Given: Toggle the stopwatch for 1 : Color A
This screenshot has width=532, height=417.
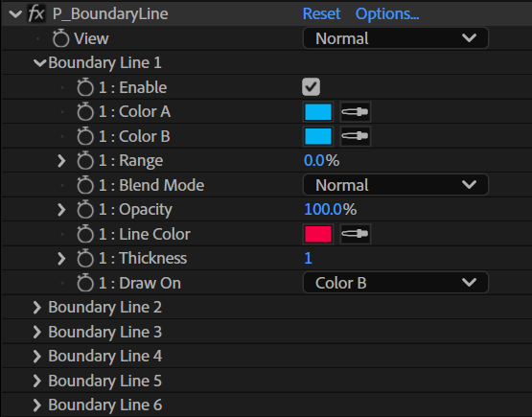Looking at the screenshot, I should [x=84, y=111].
